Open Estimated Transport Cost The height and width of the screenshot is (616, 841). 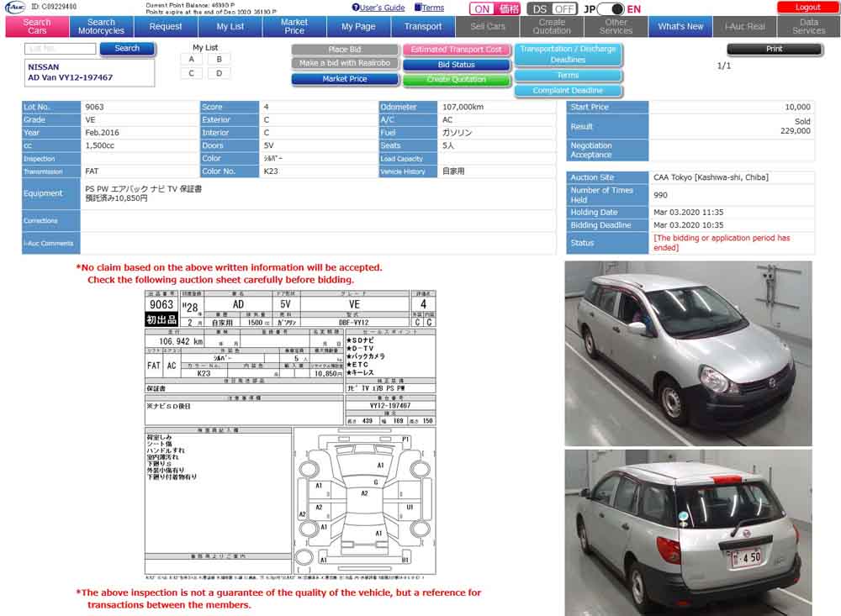click(457, 50)
